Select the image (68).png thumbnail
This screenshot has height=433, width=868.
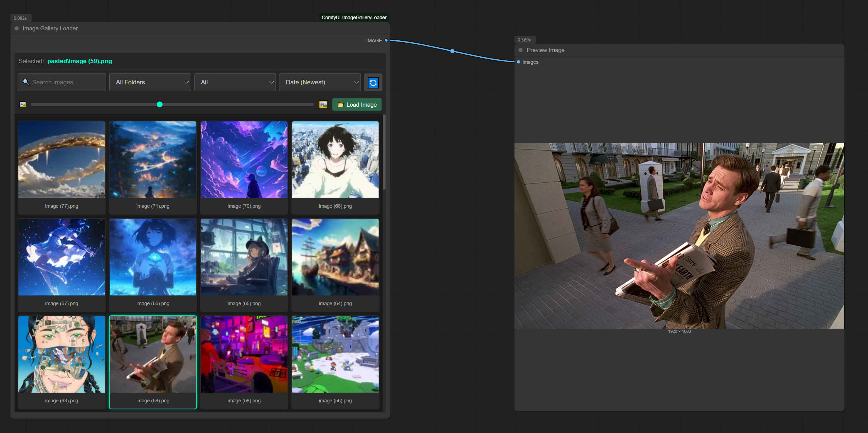tap(335, 160)
